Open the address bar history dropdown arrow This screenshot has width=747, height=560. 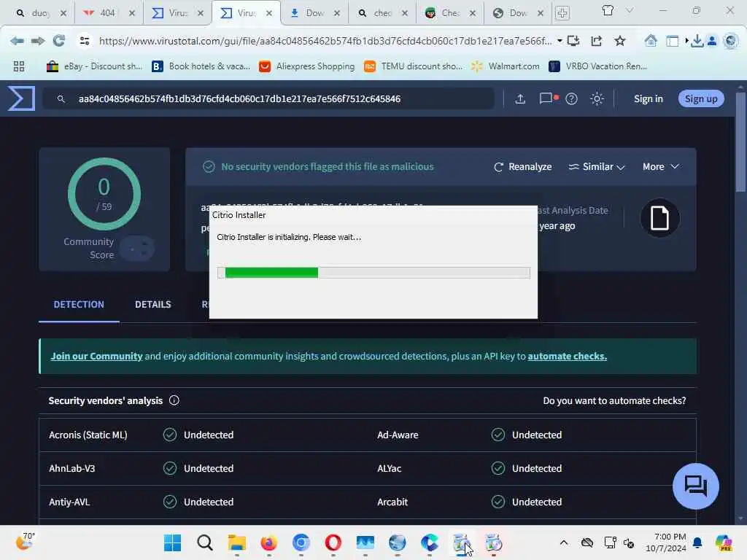(560, 41)
